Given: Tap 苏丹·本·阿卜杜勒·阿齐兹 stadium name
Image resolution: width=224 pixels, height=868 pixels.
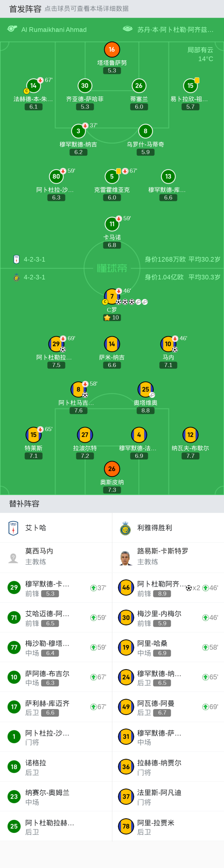Looking at the screenshot, I should point(175,30).
